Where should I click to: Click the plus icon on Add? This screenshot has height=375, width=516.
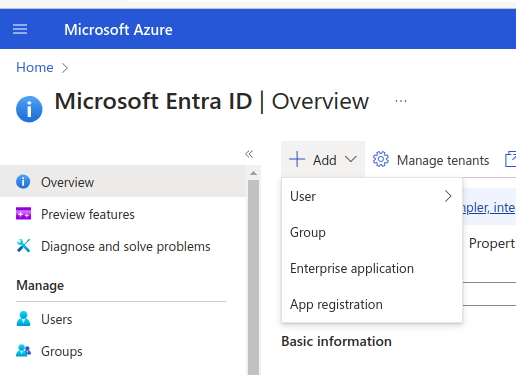[x=297, y=159]
